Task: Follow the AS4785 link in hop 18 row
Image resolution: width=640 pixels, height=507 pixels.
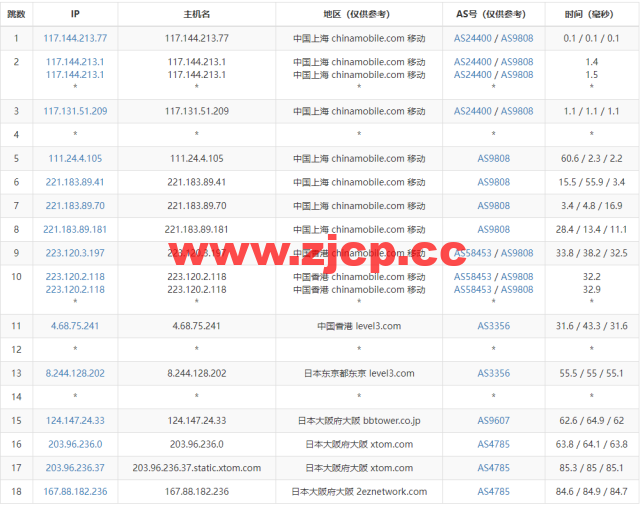Action: point(494,491)
